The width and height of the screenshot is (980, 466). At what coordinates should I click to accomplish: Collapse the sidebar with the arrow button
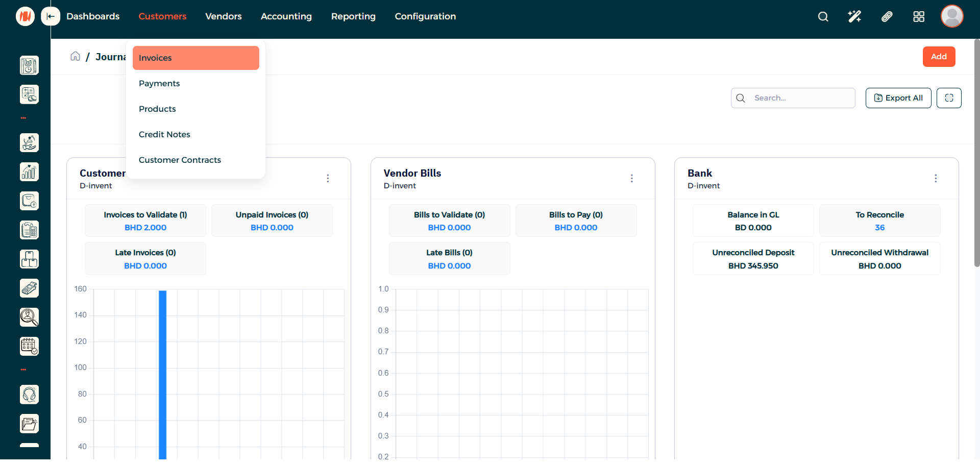click(x=50, y=16)
